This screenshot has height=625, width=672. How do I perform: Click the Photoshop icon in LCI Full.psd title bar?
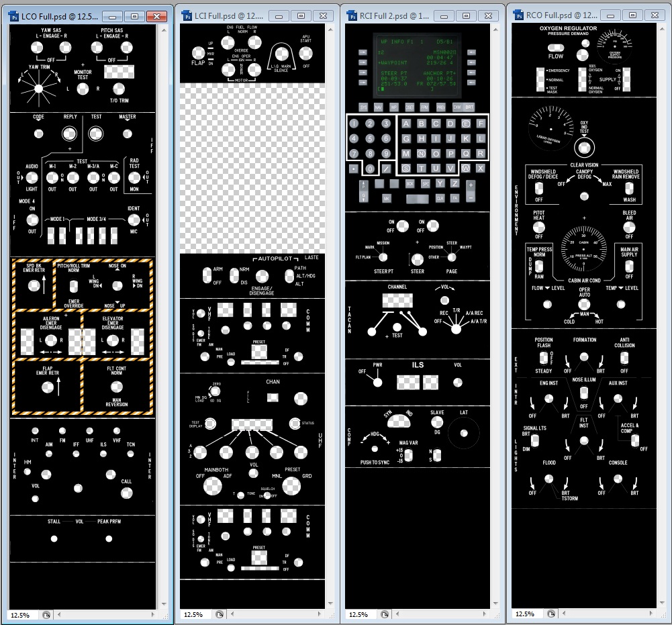point(187,16)
